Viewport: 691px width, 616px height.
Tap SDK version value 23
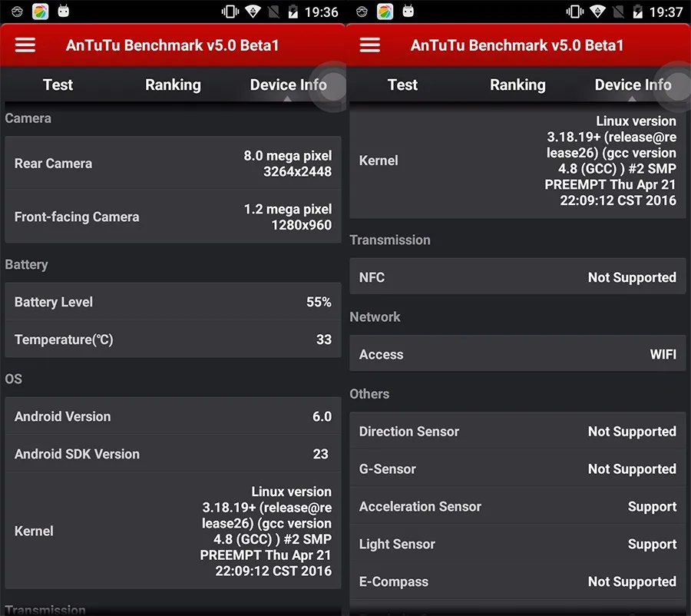[x=321, y=454]
